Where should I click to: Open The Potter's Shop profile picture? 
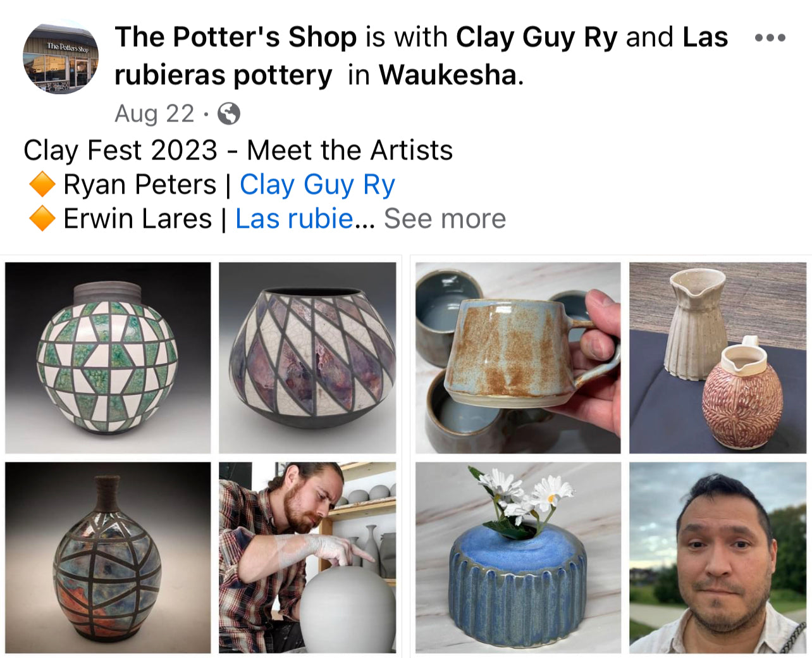coord(61,56)
